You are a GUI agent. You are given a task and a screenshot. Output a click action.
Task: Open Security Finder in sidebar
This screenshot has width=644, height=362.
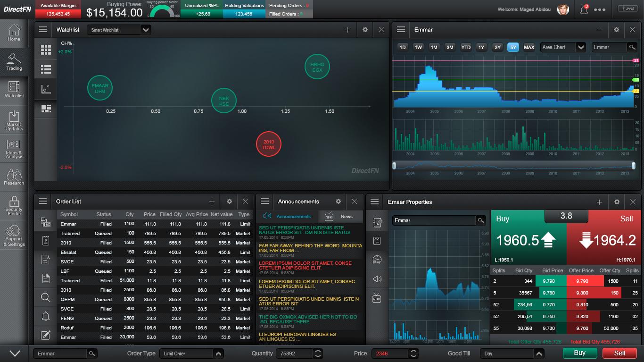click(14, 206)
